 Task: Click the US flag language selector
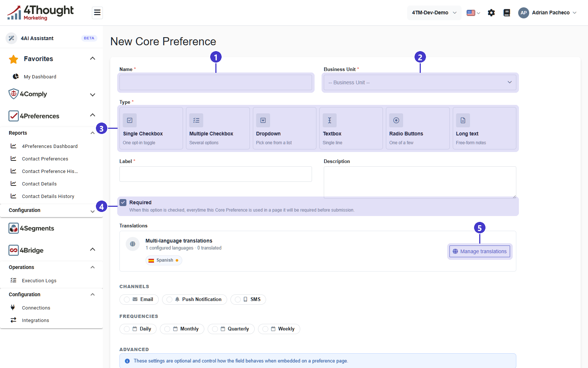pyautogui.click(x=473, y=13)
